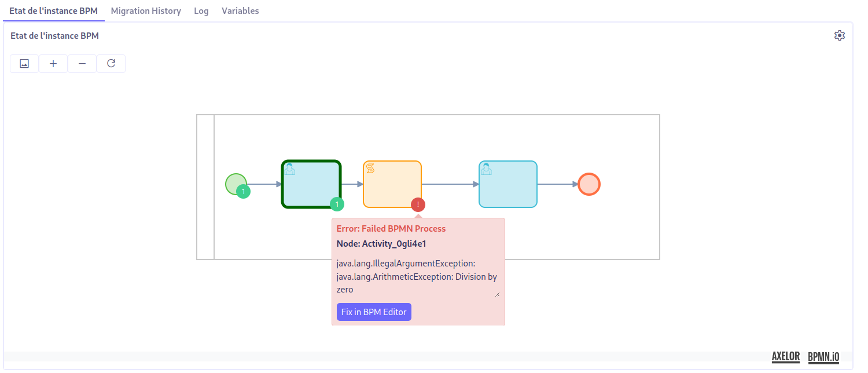Open the settings gear icon
Viewport: 868px width, 373px height.
coord(840,35)
